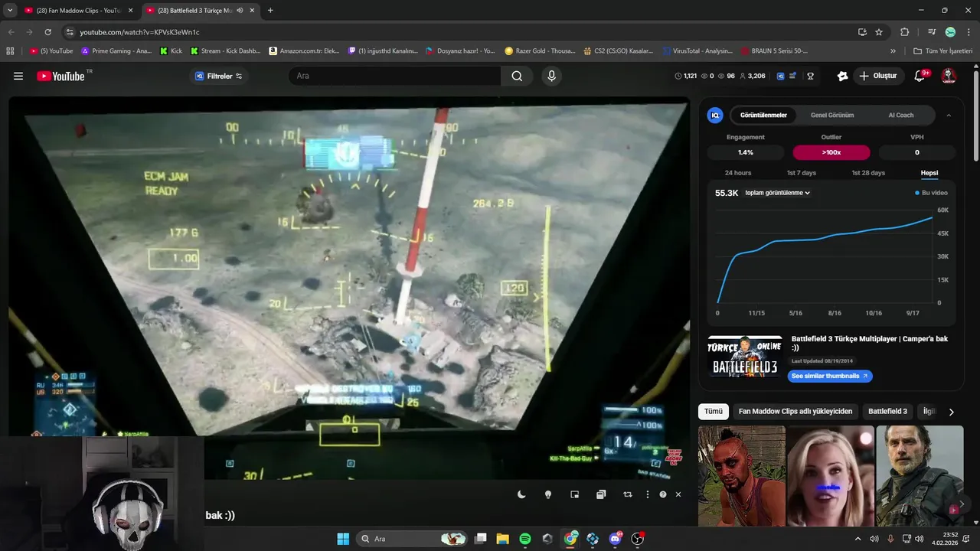Select the Hepsi time range

click(929, 173)
